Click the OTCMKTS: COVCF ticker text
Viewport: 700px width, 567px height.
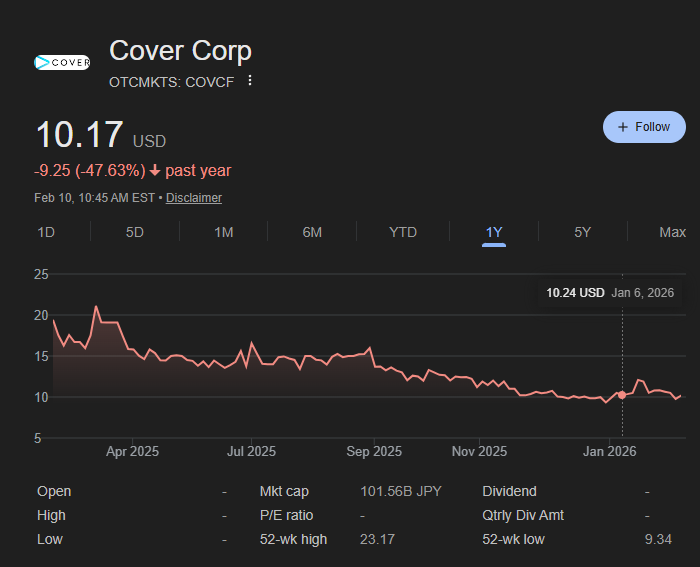171,82
